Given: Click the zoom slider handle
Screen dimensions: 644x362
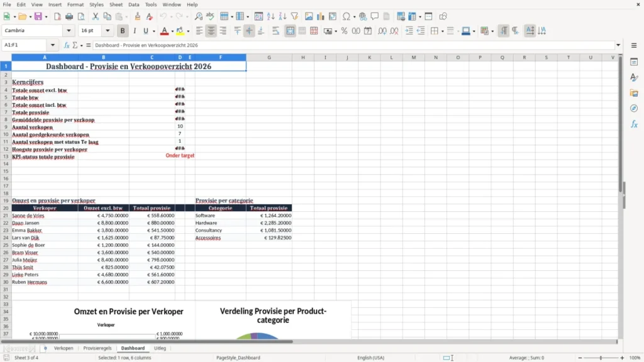Looking at the screenshot, I should [601, 358].
